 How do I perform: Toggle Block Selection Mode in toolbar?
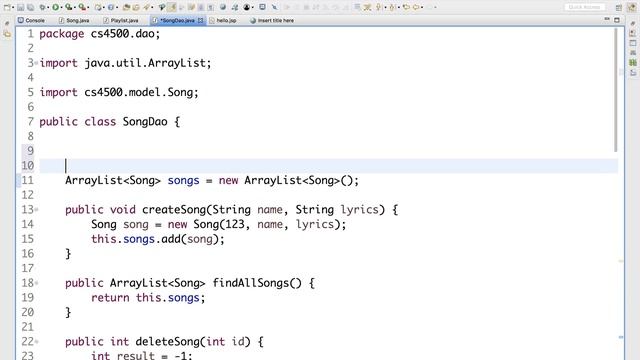[x=201, y=7]
